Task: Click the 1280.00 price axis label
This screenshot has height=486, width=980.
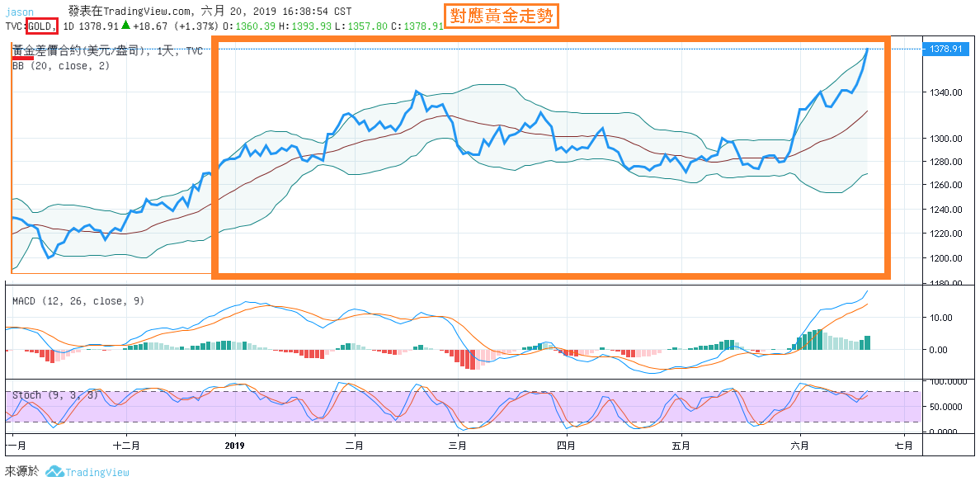Action: point(944,163)
